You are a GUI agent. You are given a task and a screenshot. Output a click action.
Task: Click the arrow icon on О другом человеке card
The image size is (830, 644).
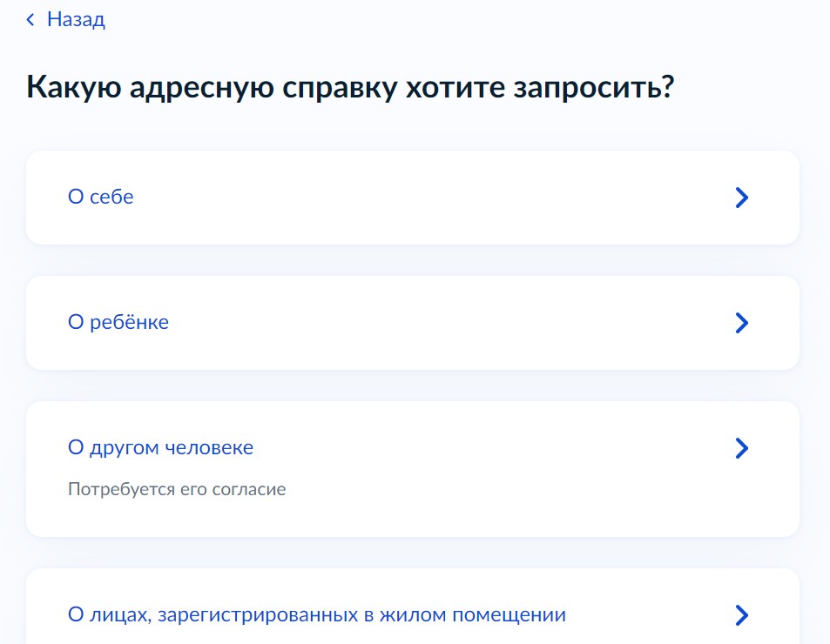[x=741, y=448]
